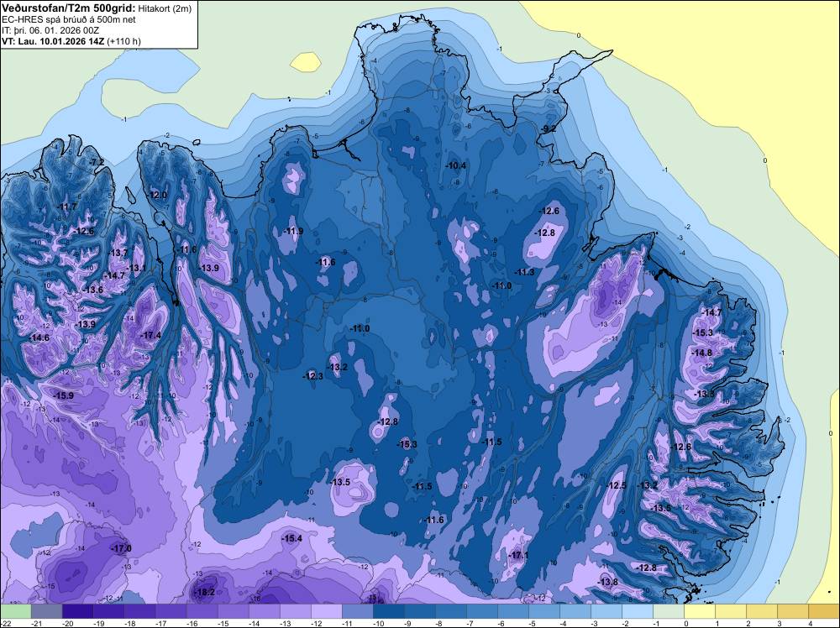
Task: Select the 'EC-HRES spá brúuð á 500m net' line
Action: coord(69,19)
